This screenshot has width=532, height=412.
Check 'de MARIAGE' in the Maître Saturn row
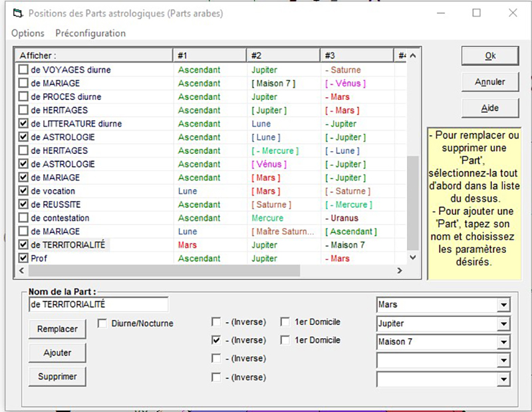tap(23, 232)
